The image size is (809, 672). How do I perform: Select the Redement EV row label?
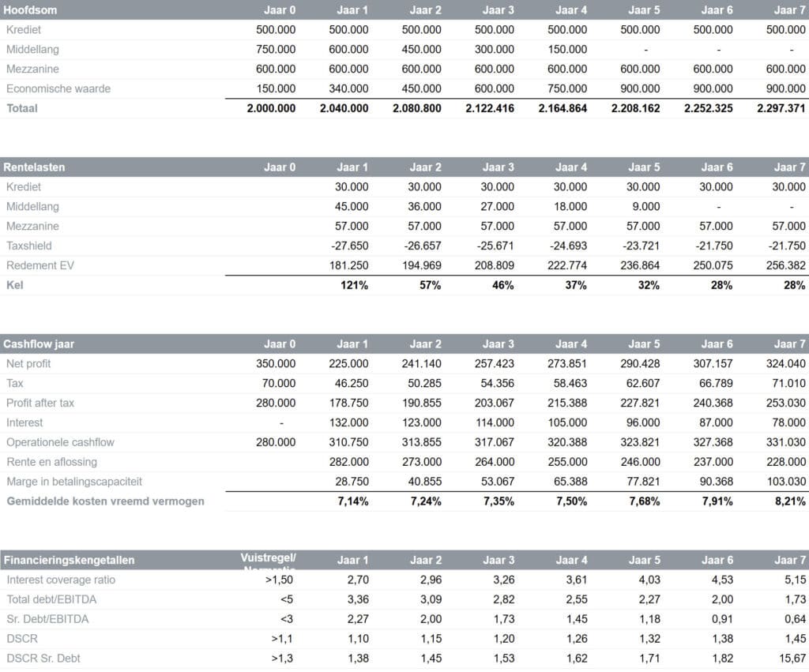point(40,265)
